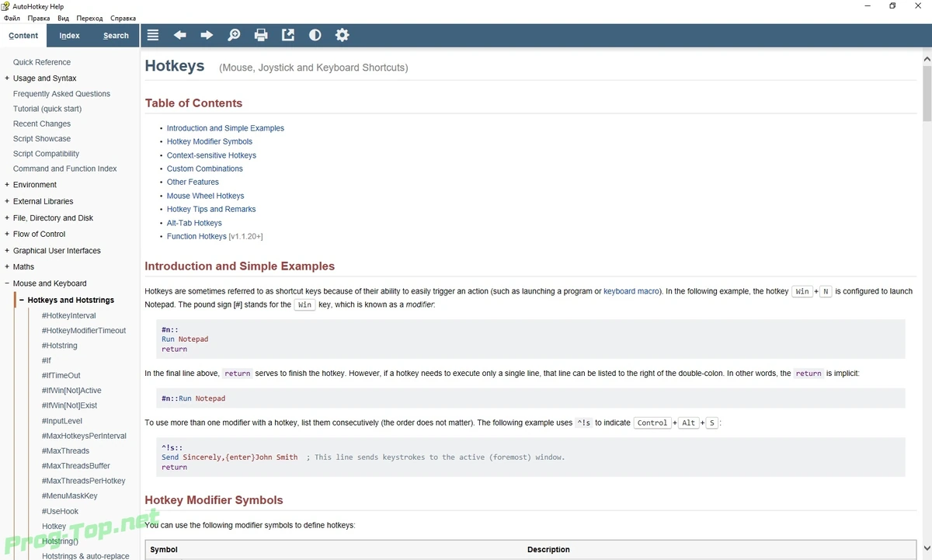
Task: Open the Вид menu
Action: (64, 18)
